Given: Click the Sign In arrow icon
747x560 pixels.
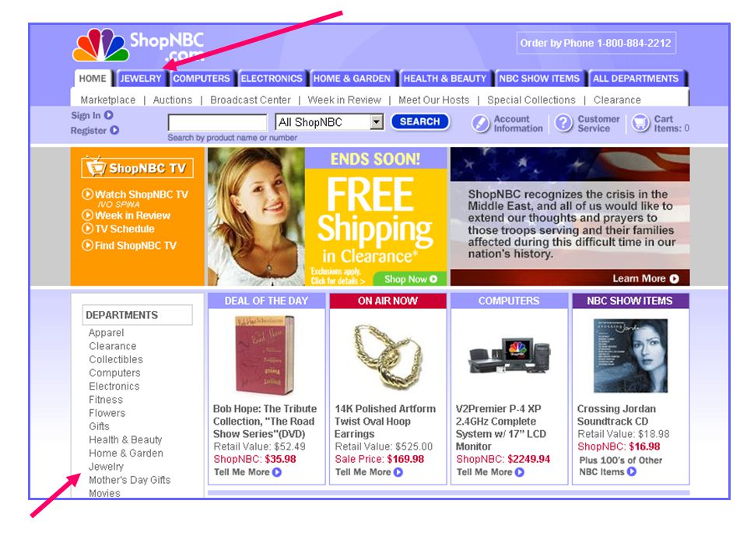Looking at the screenshot, I should 109,115.
